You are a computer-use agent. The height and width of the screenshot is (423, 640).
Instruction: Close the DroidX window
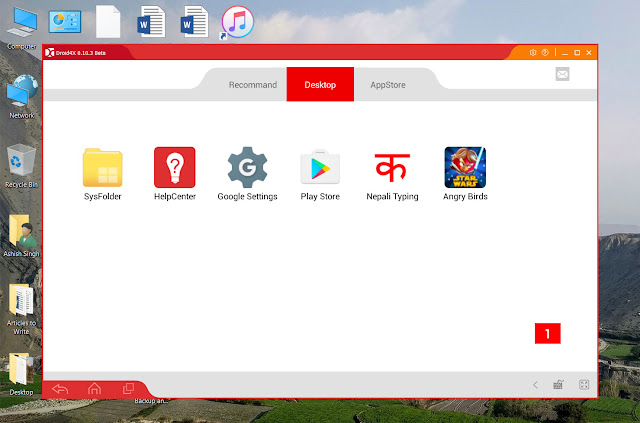click(x=589, y=53)
